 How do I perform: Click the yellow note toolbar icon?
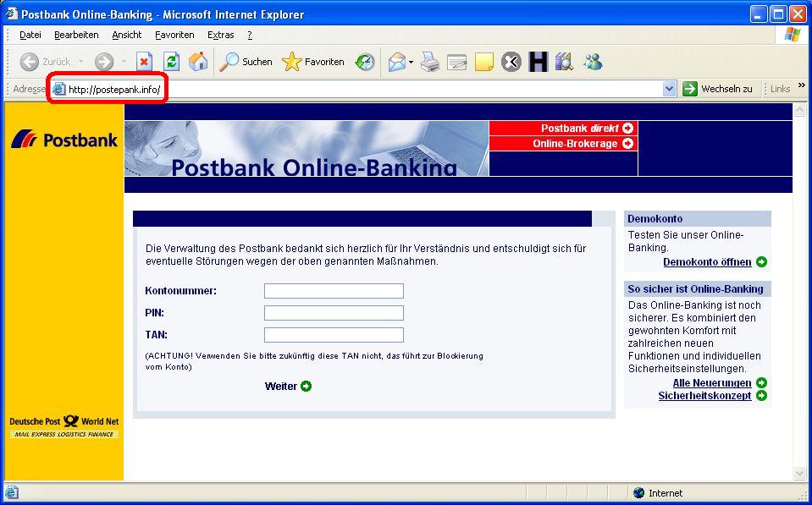tap(483, 62)
